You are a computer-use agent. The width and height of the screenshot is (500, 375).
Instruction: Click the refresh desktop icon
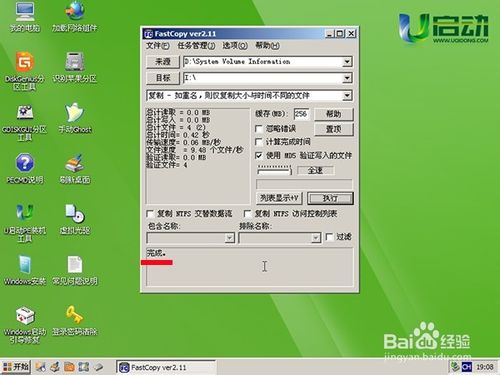tap(75, 169)
